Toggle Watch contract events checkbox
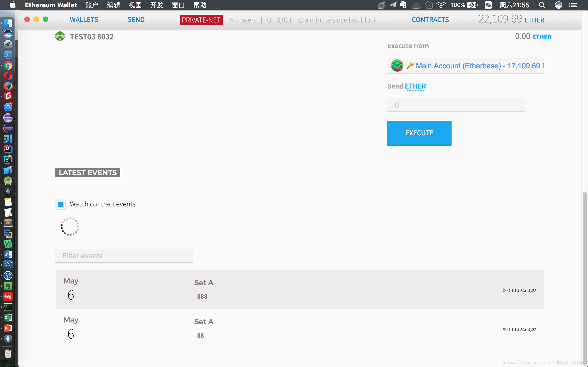 (x=61, y=204)
